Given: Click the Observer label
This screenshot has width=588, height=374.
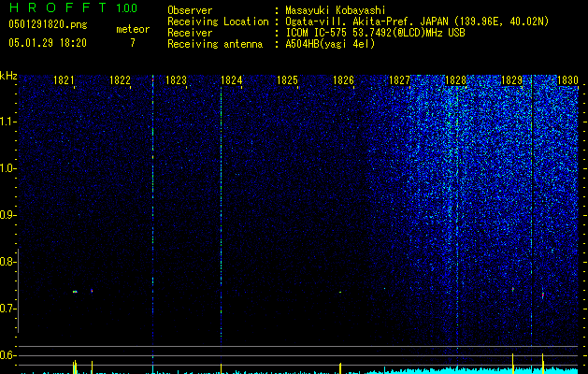Looking at the screenshot, I should coord(190,10).
